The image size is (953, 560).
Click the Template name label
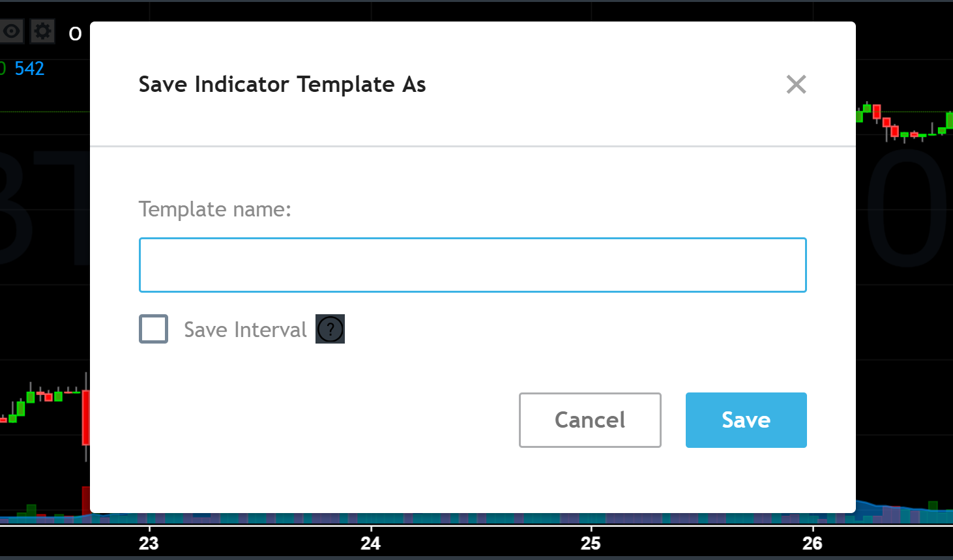tap(215, 209)
